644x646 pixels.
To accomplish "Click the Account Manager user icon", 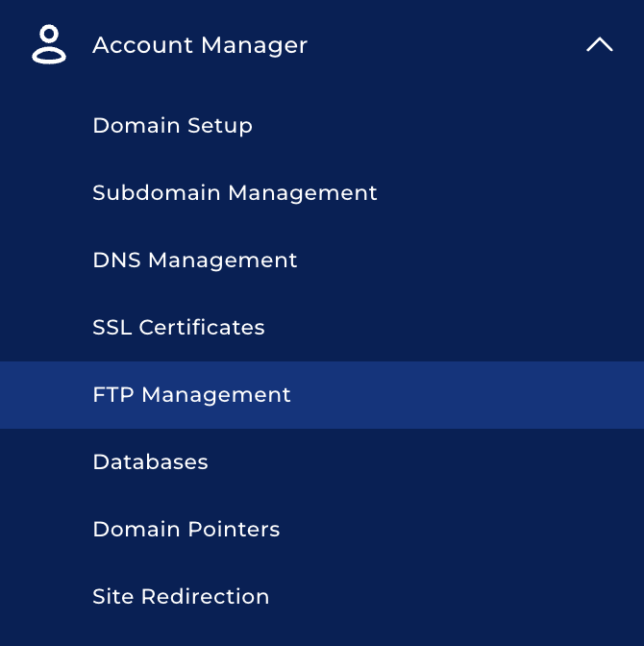I will 49,45.
